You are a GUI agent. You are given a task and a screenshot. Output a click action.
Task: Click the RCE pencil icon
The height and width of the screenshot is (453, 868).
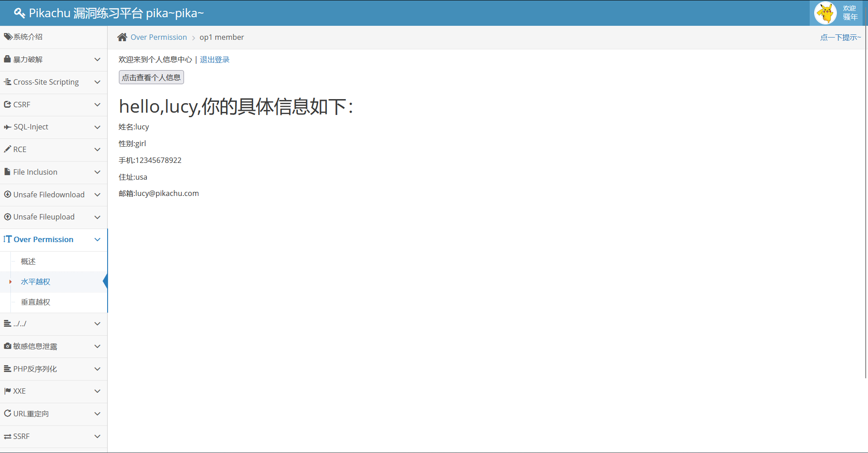[x=7, y=149]
